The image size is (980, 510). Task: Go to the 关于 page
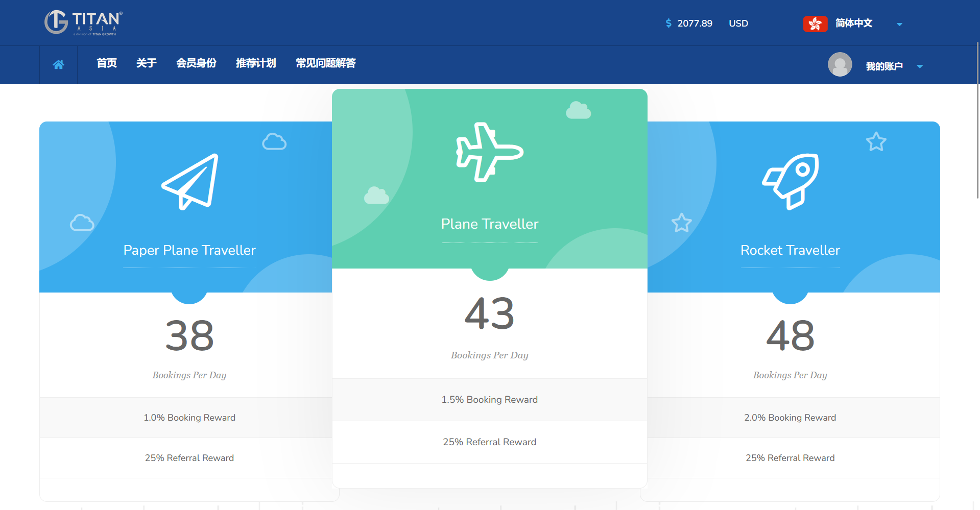pyautogui.click(x=146, y=63)
